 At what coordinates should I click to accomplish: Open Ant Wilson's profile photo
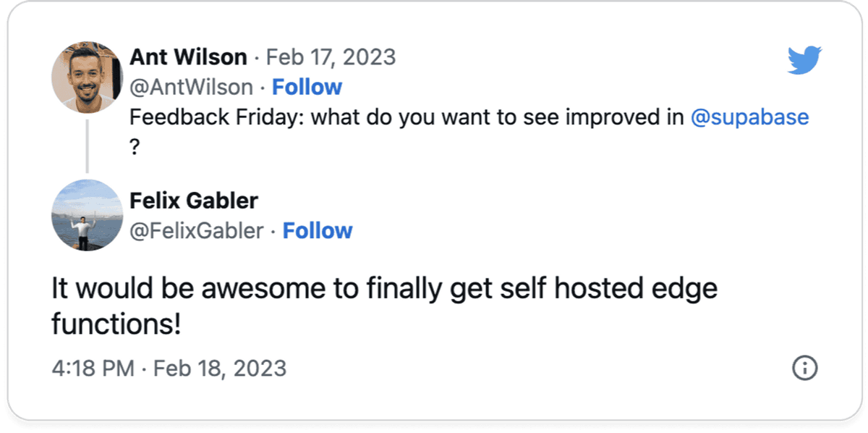87,77
